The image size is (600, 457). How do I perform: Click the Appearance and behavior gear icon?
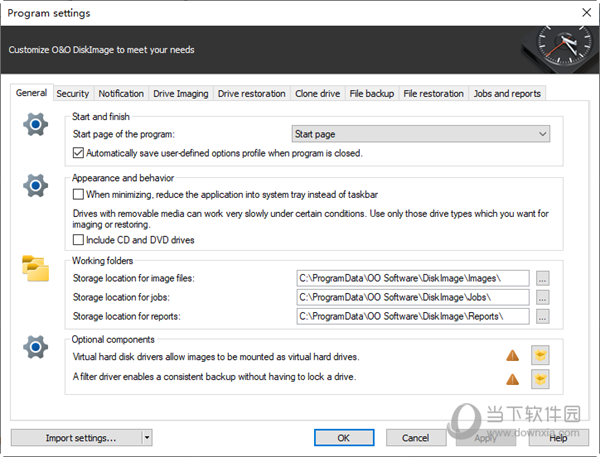point(35,186)
